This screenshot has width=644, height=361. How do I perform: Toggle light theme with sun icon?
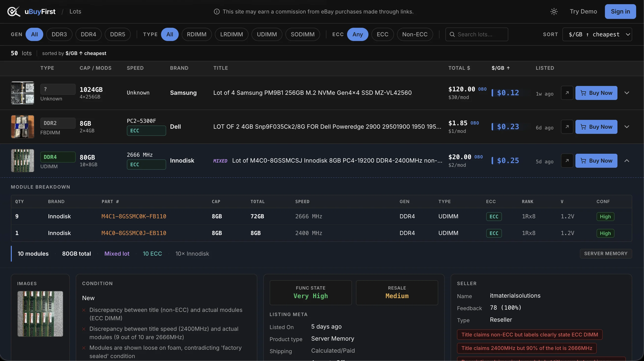[554, 12]
